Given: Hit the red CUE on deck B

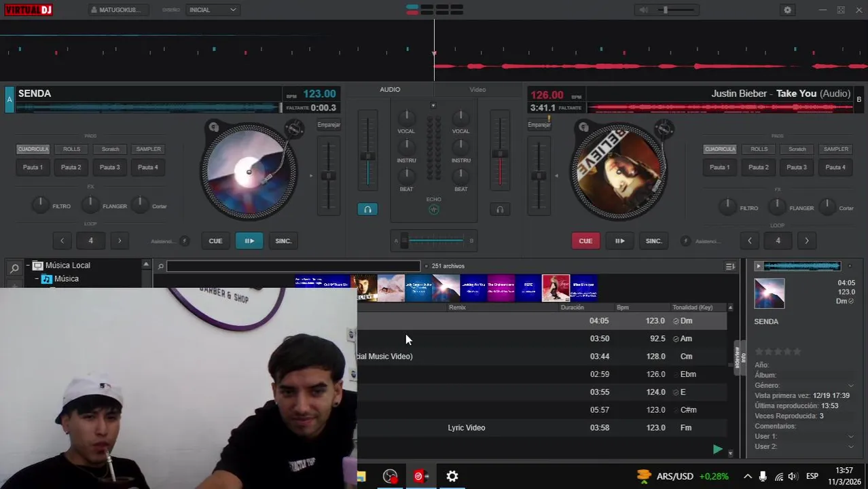Looking at the screenshot, I should [x=585, y=240].
